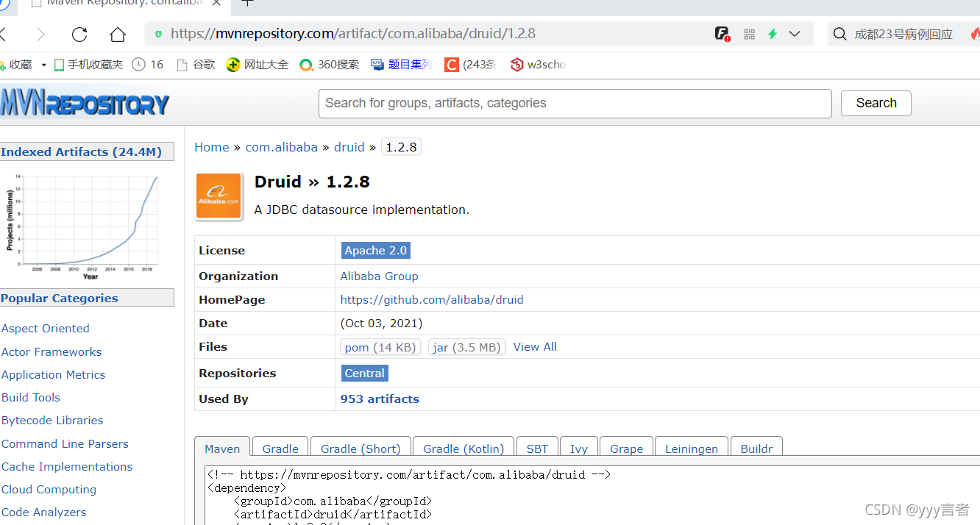Open the Cache Implementations category
Image resolution: width=980 pixels, height=525 pixels.
(67, 467)
